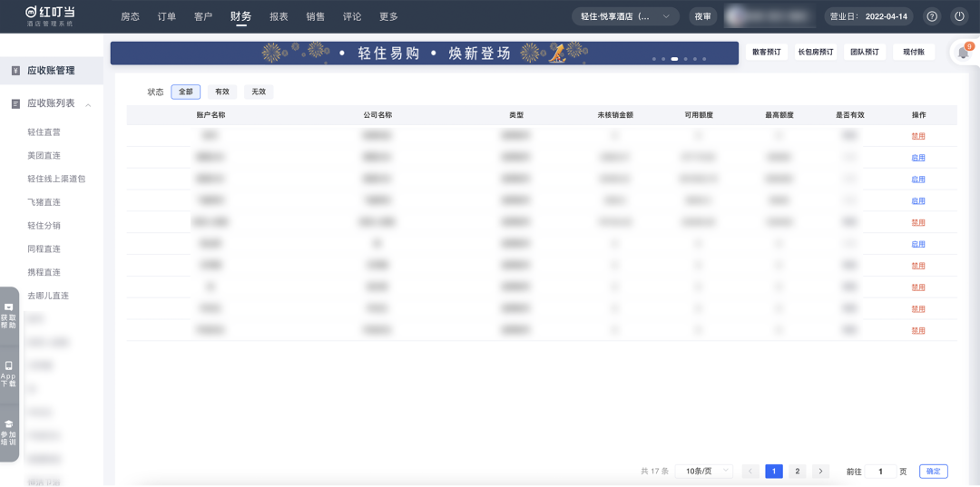Select the first banner carousel dot
The height and width of the screenshot is (487, 980).
(653, 59)
